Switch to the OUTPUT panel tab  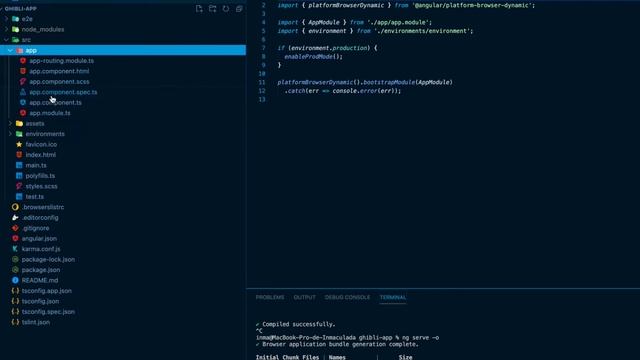point(304,297)
